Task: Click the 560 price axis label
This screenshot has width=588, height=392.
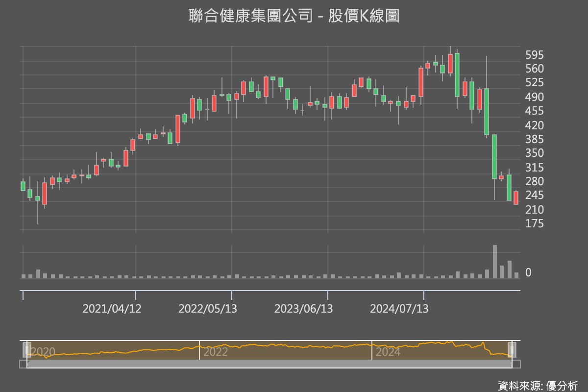Action: pos(535,69)
